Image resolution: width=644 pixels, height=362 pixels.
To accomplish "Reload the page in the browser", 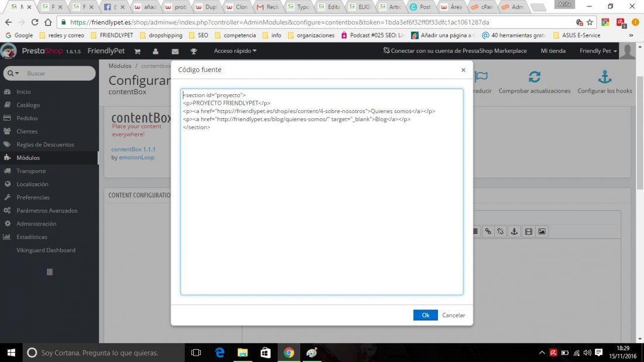I will [x=35, y=22].
